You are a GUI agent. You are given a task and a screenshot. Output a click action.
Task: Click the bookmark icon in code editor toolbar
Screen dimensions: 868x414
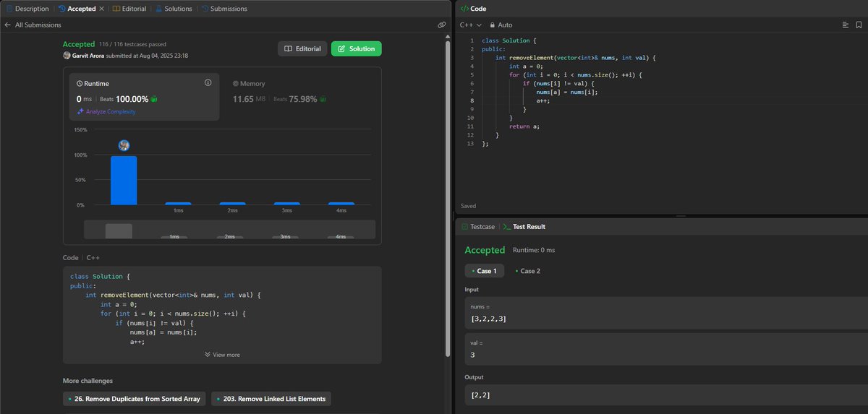tap(860, 25)
